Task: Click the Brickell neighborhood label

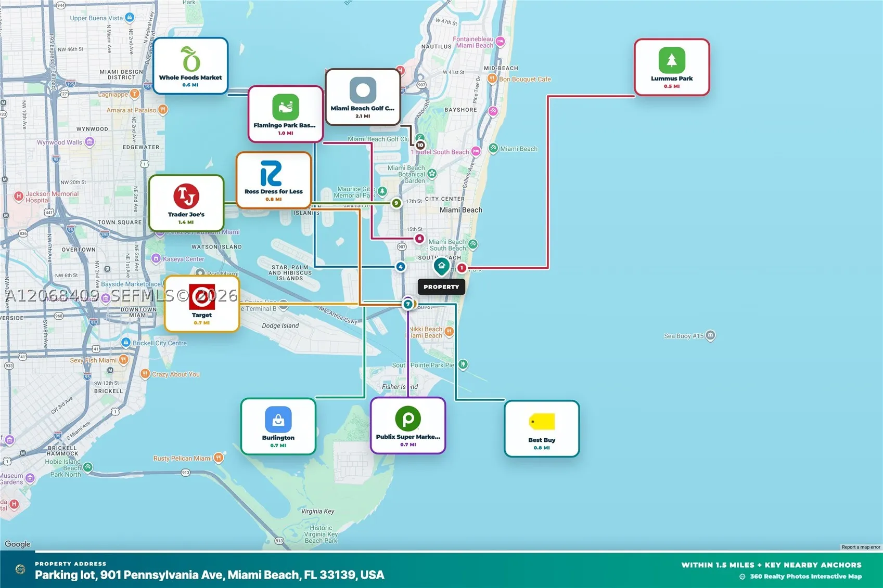Action: click(x=109, y=391)
